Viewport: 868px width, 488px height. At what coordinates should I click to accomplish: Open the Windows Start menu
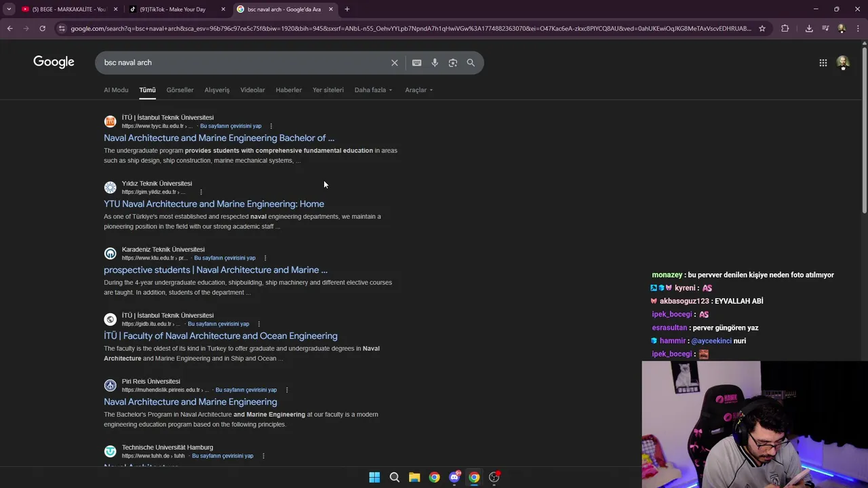click(x=374, y=477)
